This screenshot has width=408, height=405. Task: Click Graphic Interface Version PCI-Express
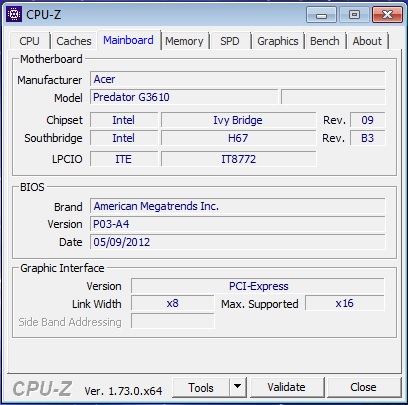[258, 286]
